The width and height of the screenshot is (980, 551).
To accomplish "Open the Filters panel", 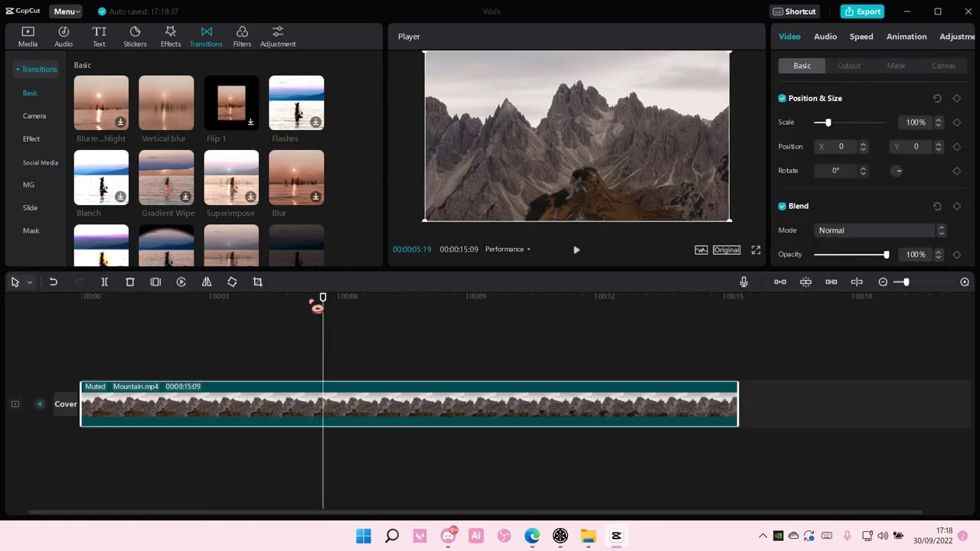I will click(242, 36).
